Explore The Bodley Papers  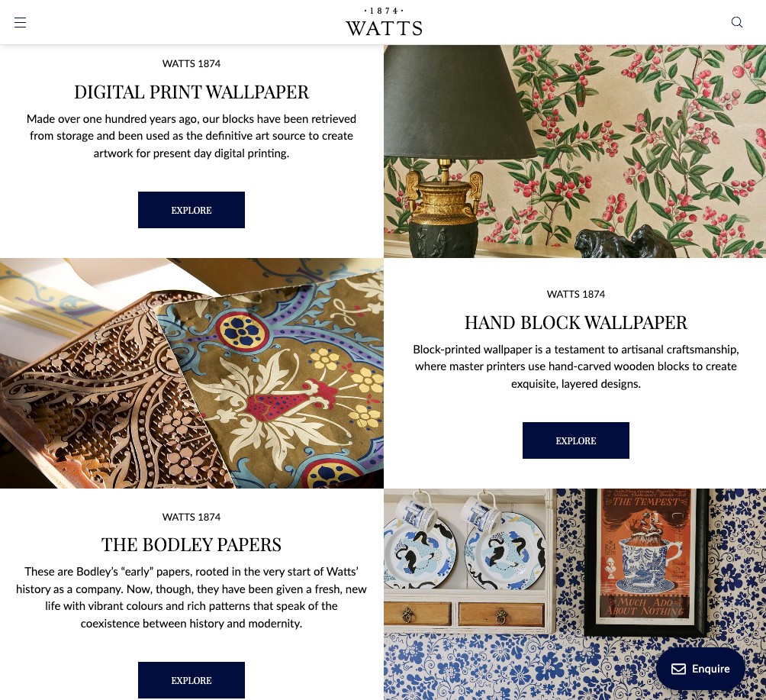(191, 680)
